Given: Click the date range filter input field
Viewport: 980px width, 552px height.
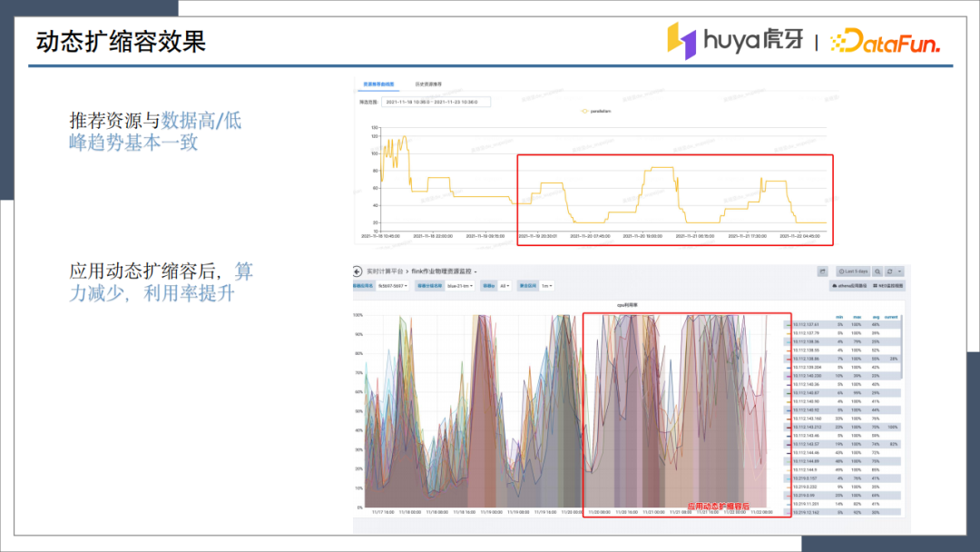Looking at the screenshot, I should click(436, 102).
